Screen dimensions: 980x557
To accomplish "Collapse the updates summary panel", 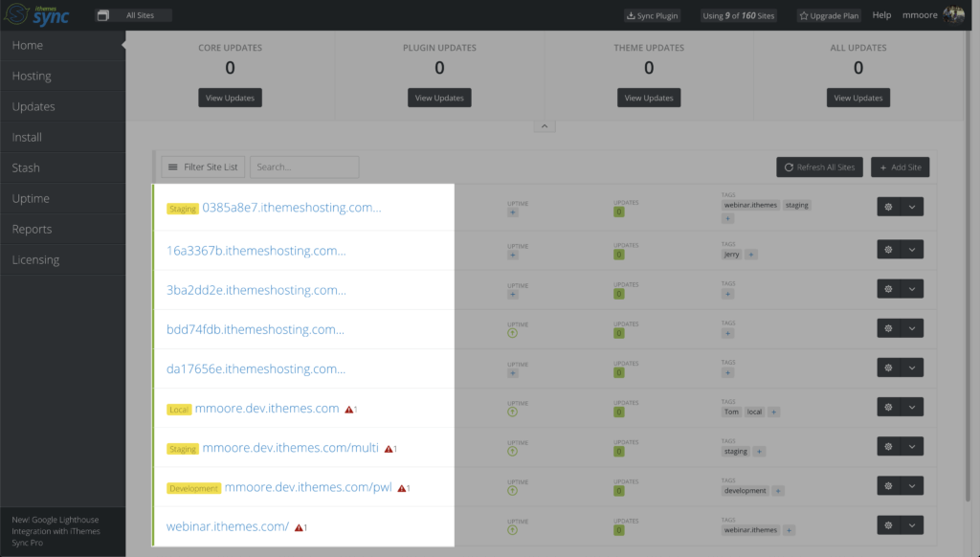I will click(545, 126).
